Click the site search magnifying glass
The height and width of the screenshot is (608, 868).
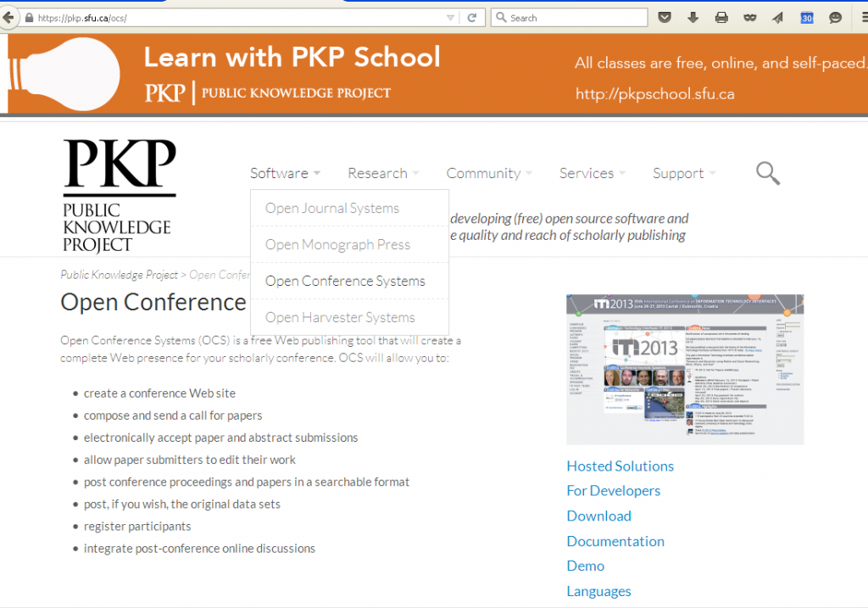767,174
